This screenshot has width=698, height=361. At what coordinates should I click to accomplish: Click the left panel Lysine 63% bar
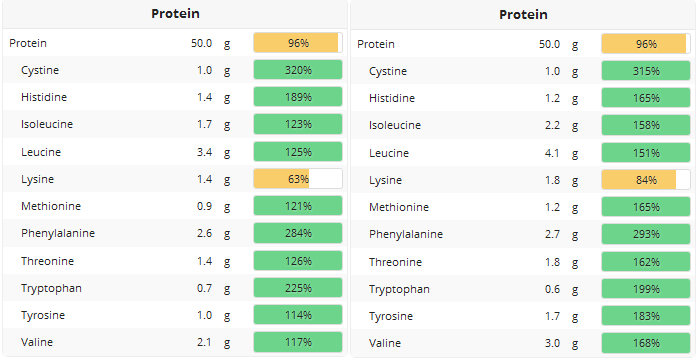(x=298, y=179)
